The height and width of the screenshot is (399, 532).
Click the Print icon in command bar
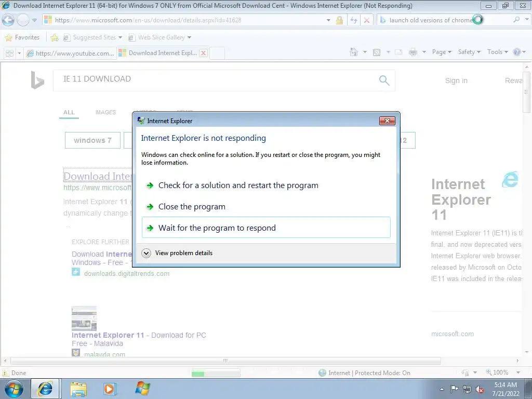coord(413,52)
